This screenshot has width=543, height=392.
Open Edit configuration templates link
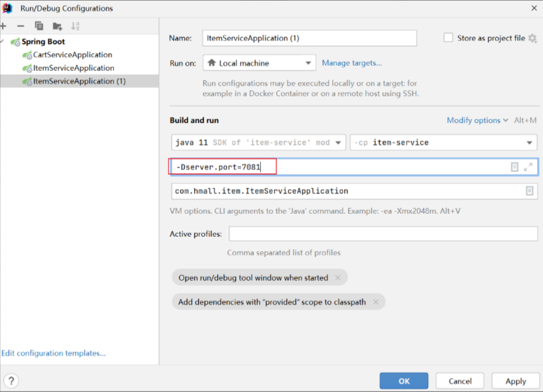click(x=54, y=353)
